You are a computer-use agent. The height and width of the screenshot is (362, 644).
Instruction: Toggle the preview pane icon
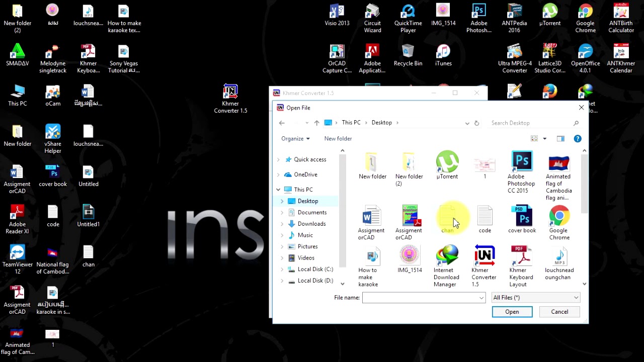[x=560, y=139]
